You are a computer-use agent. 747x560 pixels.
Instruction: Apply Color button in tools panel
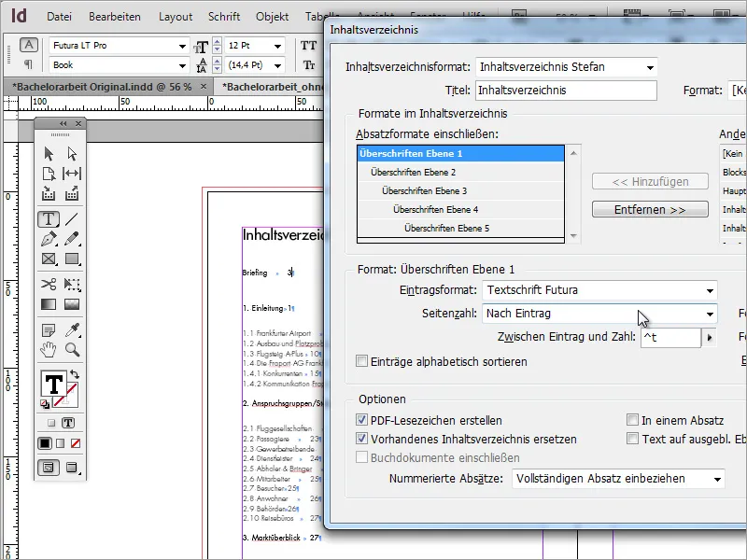click(x=45, y=443)
